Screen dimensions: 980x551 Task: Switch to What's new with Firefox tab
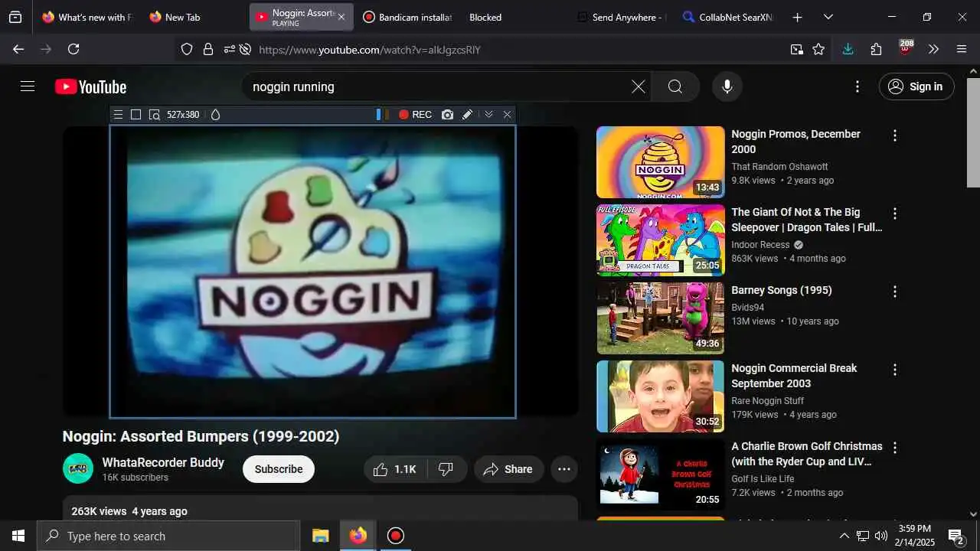[x=87, y=17]
